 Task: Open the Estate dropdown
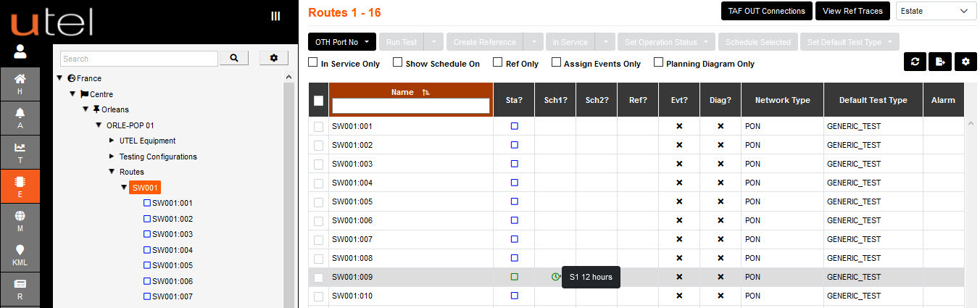click(x=936, y=11)
